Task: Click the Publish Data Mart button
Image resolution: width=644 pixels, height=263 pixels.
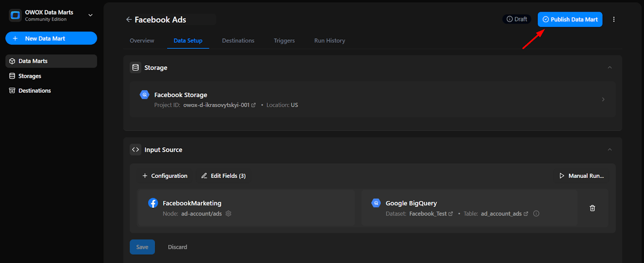Action: [570, 19]
